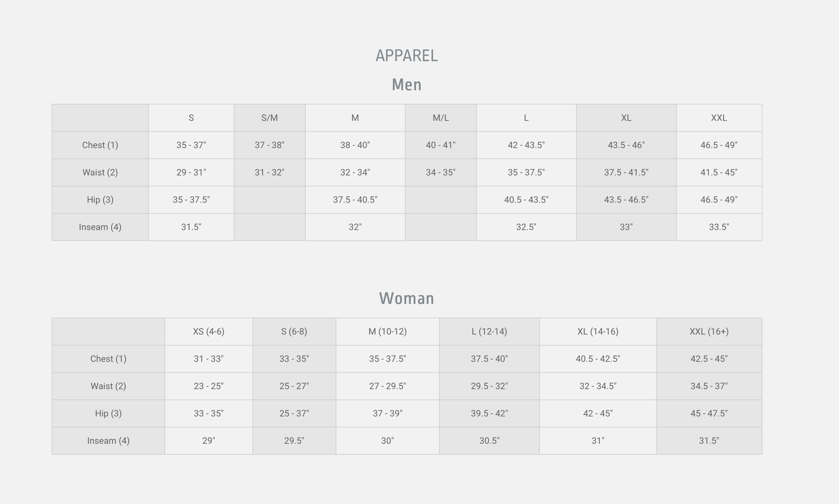Viewport: 839px width, 504px height.
Task: Click the women's XS (4-6) column header
Action: pos(209,332)
